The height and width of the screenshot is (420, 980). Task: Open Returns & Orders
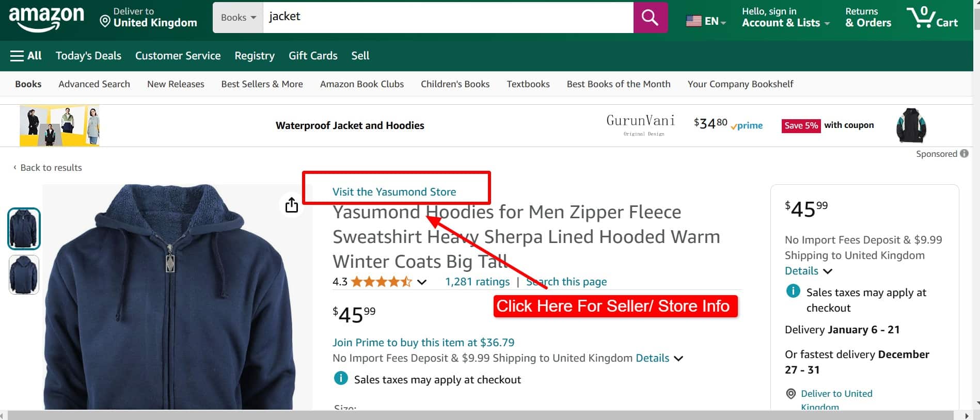click(x=868, y=18)
